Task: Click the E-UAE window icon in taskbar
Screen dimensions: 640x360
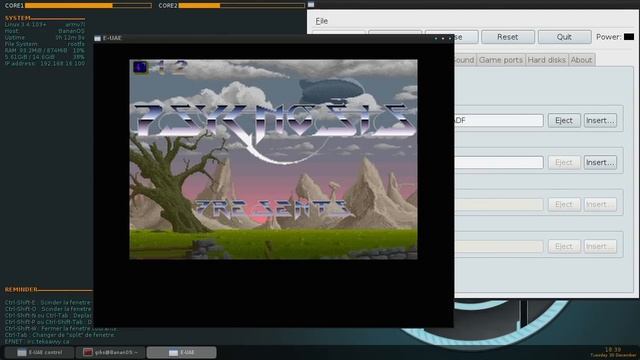Action: tap(173, 353)
